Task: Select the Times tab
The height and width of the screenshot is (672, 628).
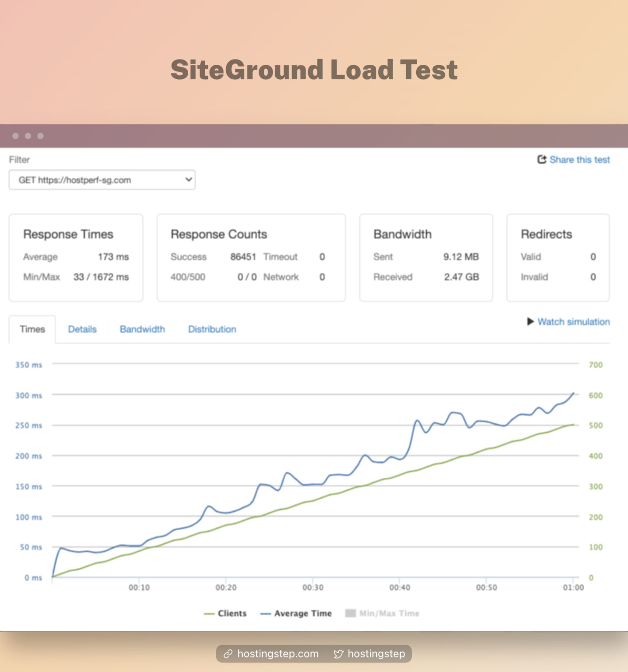Action: [x=32, y=329]
